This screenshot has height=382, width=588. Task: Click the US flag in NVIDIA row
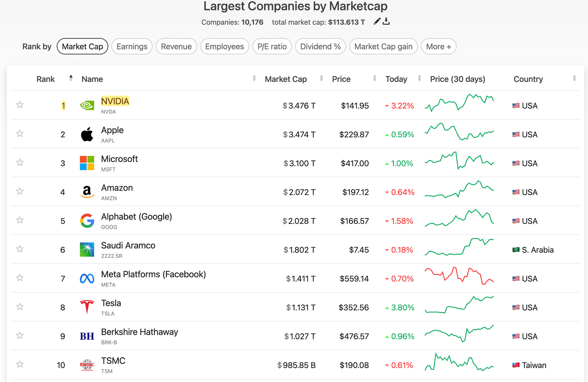point(516,106)
